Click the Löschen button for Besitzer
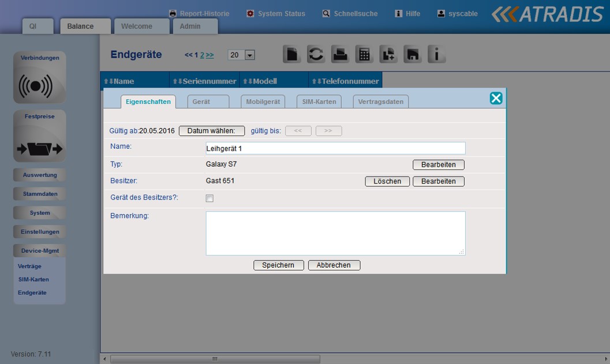The width and height of the screenshot is (610, 364). click(x=387, y=181)
